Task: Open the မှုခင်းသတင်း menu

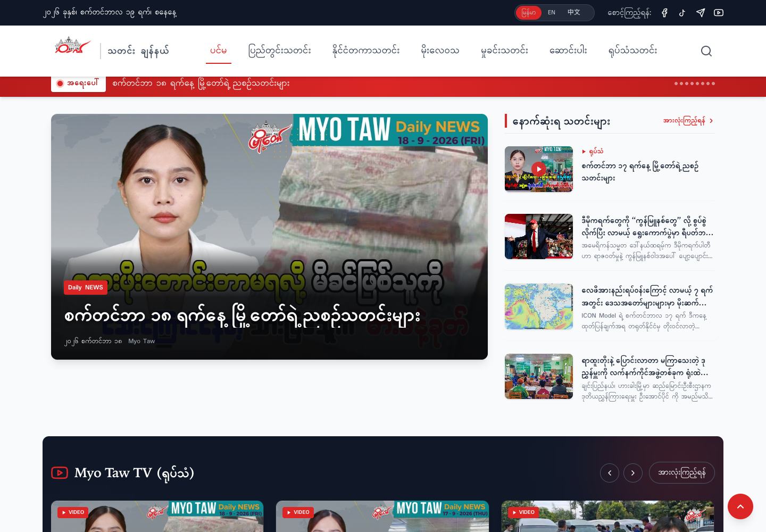Action: [504, 51]
